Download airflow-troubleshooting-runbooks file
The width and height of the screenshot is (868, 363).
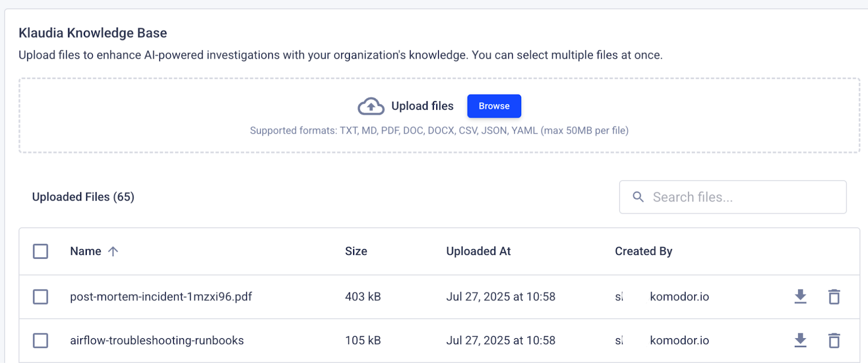[x=800, y=340]
